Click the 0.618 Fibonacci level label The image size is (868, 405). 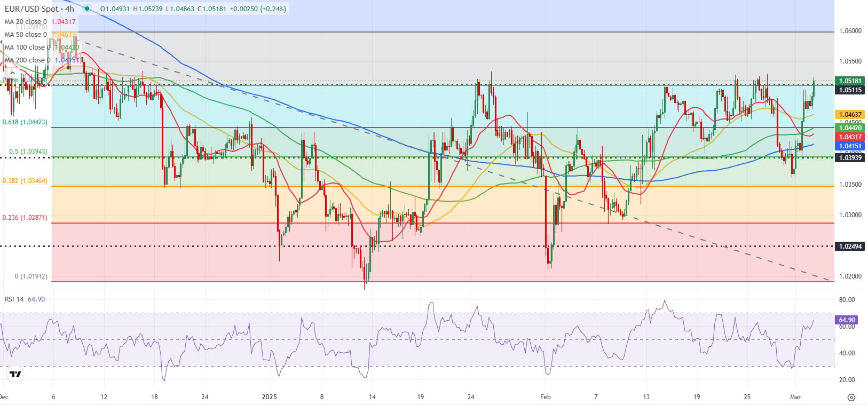point(25,122)
